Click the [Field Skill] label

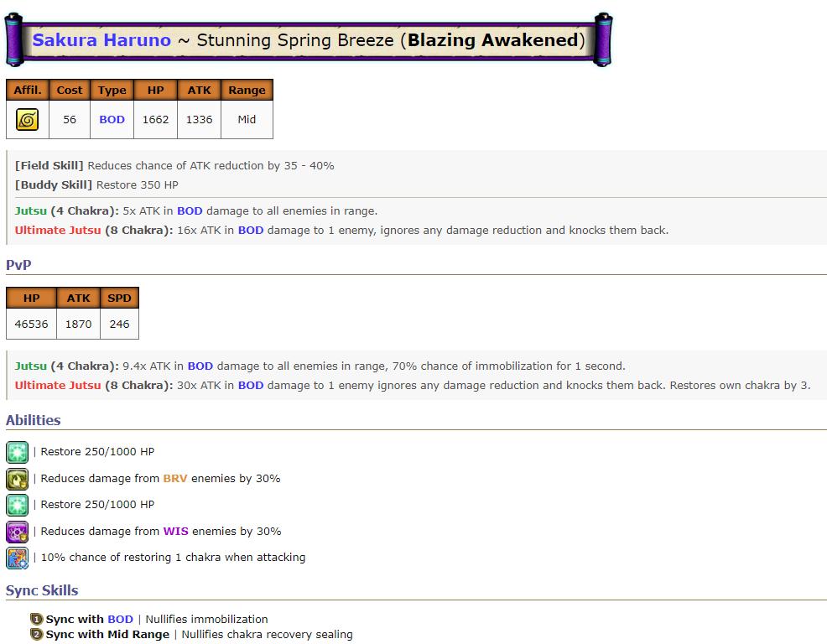point(49,166)
